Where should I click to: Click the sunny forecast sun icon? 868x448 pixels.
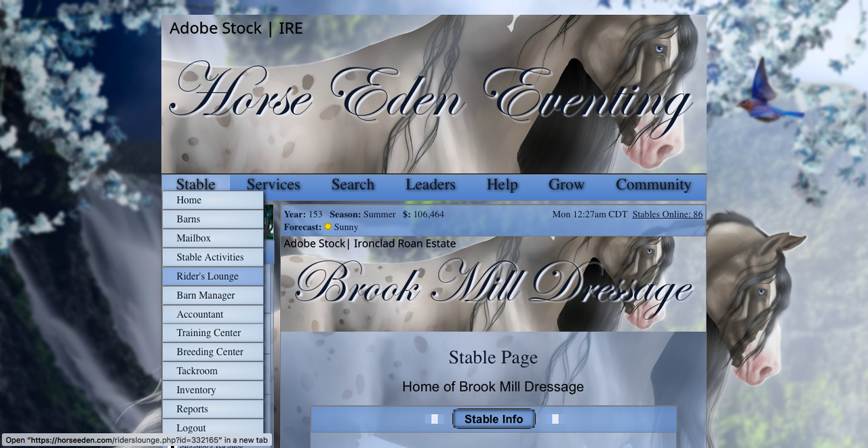click(328, 227)
